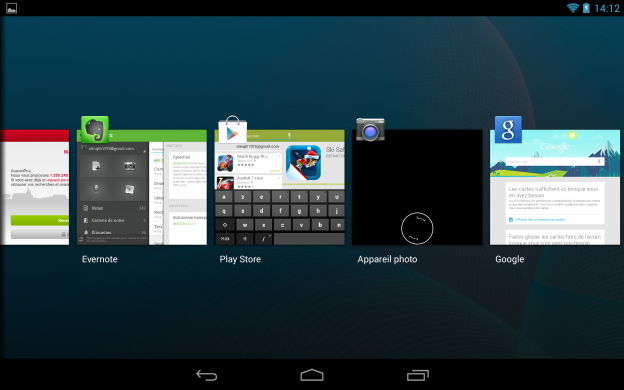This screenshot has height=390, width=624.
Task: Tap the Evernote elephant app icon
Action: (95, 129)
